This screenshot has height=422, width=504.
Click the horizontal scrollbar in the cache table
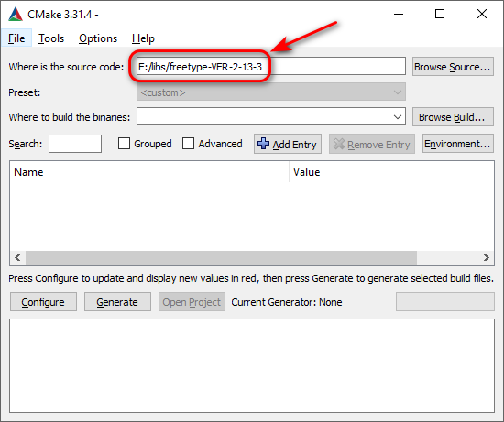click(x=221, y=257)
